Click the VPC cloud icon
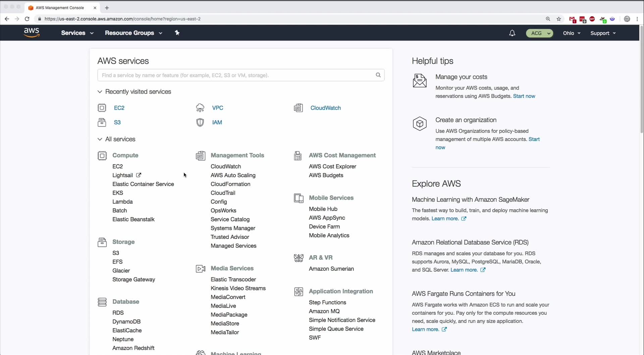The height and width of the screenshot is (355, 644). pyautogui.click(x=200, y=108)
